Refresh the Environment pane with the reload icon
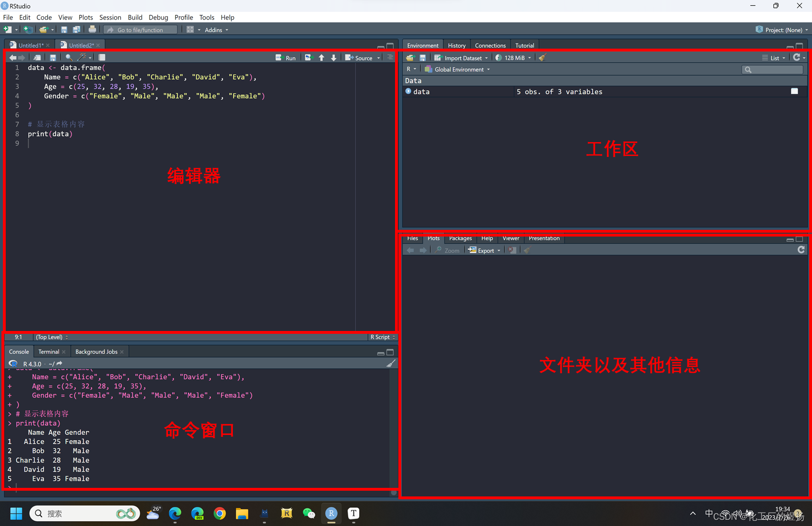This screenshot has height=526, width=812. [x=798, y=57]
